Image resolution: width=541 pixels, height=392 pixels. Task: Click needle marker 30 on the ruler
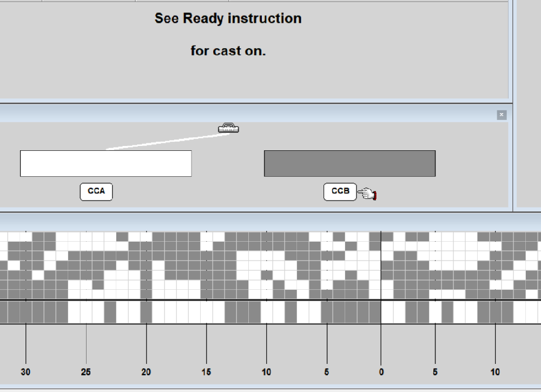coord(26,372)
